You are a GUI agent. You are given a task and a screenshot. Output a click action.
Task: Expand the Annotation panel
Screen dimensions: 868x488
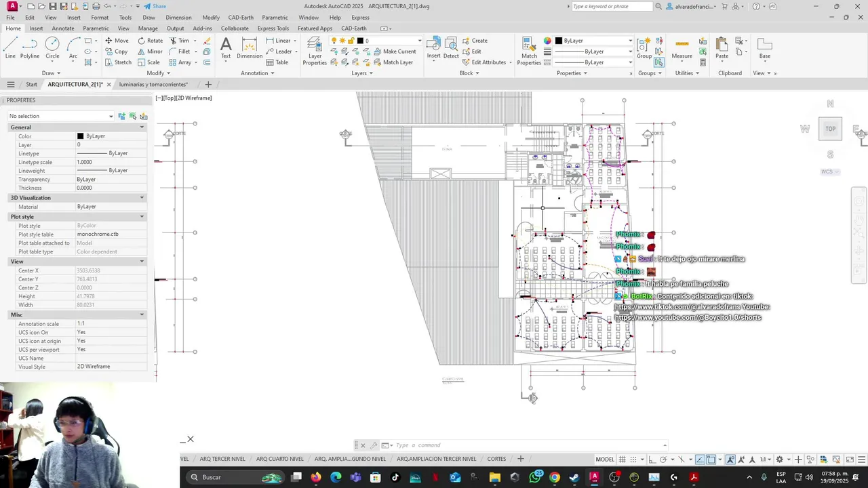[258, 73]
